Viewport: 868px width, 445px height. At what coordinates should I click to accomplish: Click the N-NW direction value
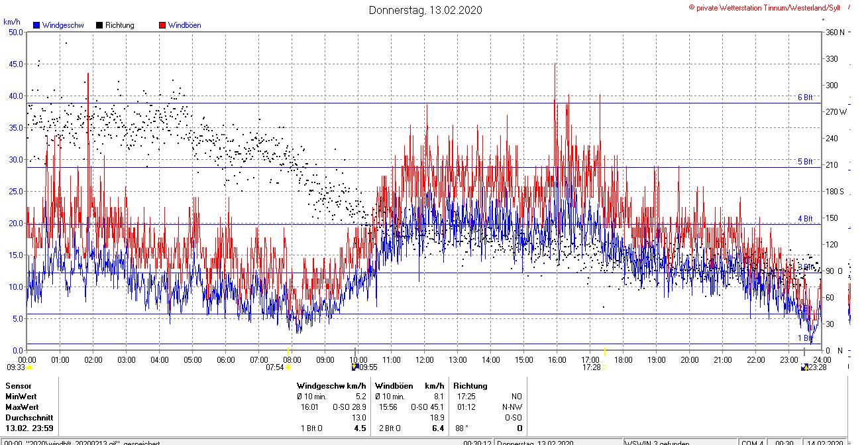513,407
